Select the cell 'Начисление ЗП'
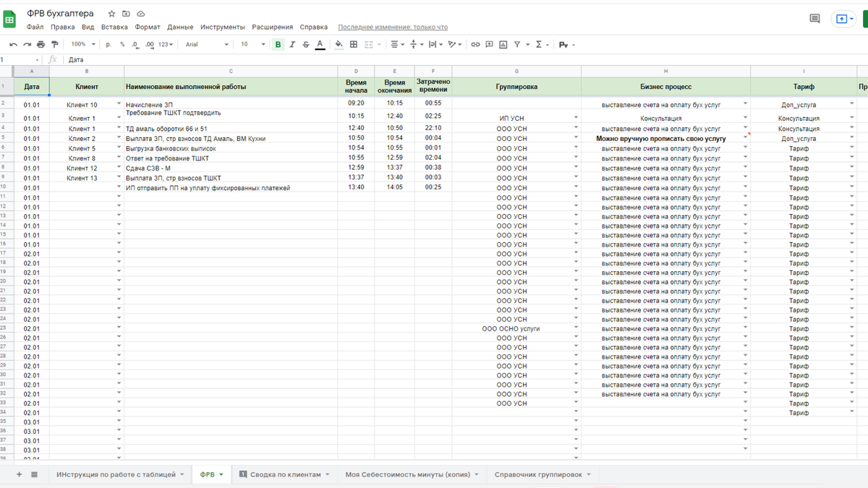Viewport: 868px width, 488px height. click(x=231, y=104)
